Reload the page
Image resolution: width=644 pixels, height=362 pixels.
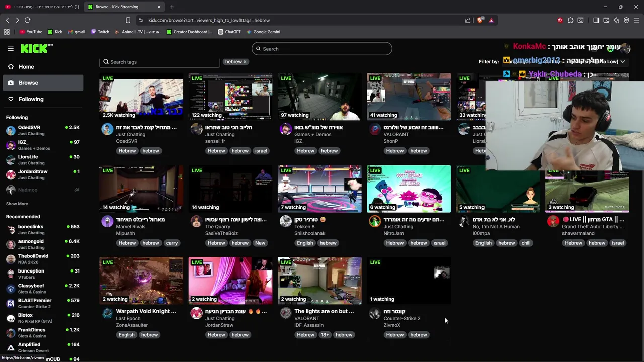point(27,20)
